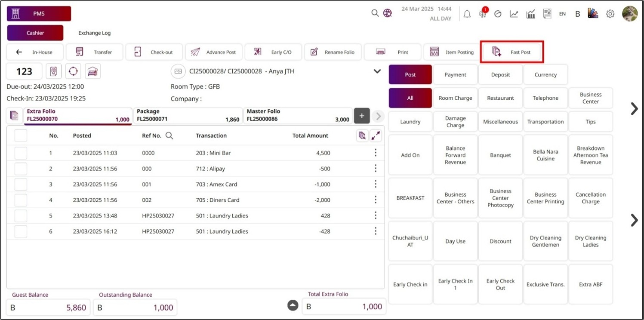
Task: Toggle the select-all checkbox in table header
Action: (x=21, y=135)
